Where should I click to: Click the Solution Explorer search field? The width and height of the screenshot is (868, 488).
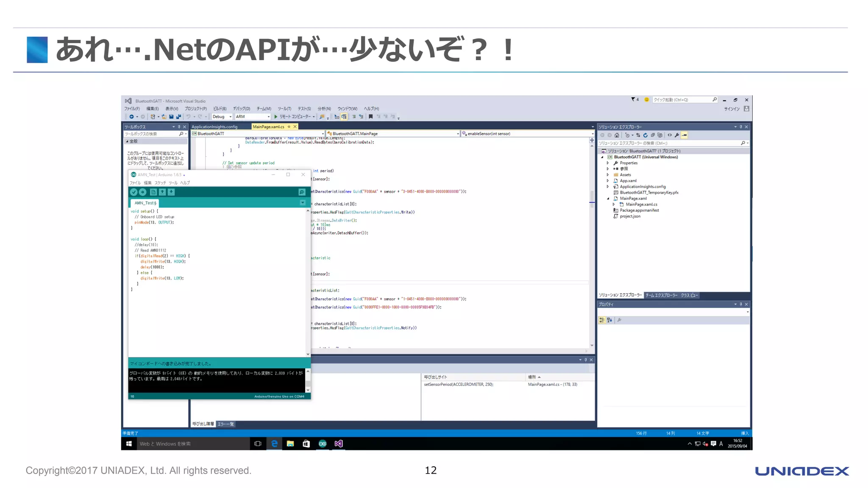[x=673, y=143]
